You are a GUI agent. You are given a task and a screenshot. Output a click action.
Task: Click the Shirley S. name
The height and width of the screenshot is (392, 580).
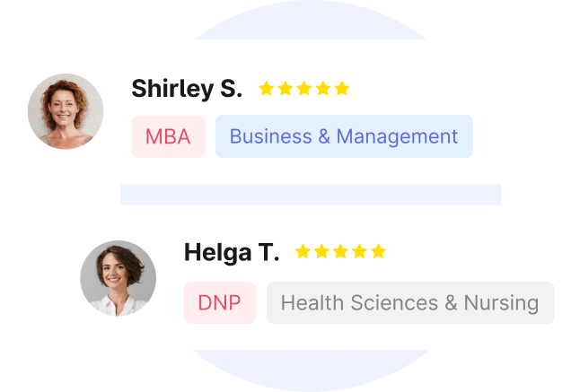pos(187,89)
